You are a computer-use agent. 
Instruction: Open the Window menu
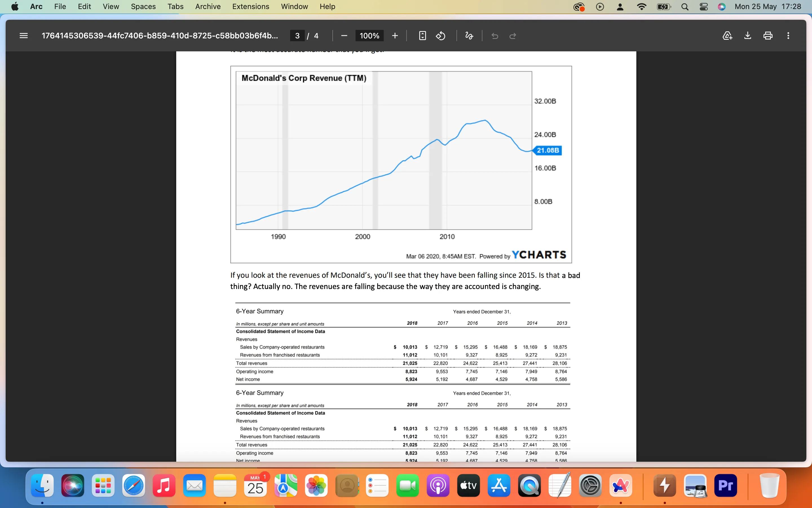(294, 6)
